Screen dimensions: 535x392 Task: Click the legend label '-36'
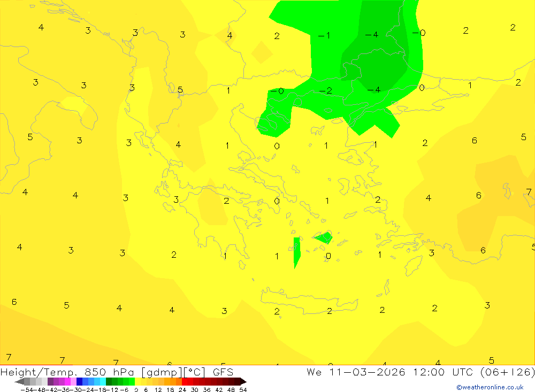pos(64,390)
